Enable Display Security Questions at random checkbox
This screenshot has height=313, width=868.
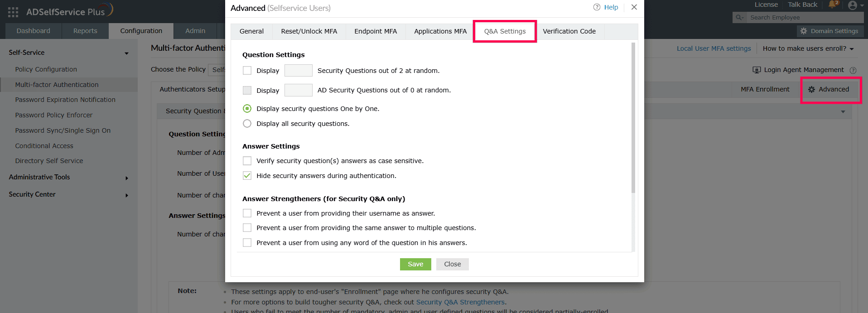click(x=247, y=71)
